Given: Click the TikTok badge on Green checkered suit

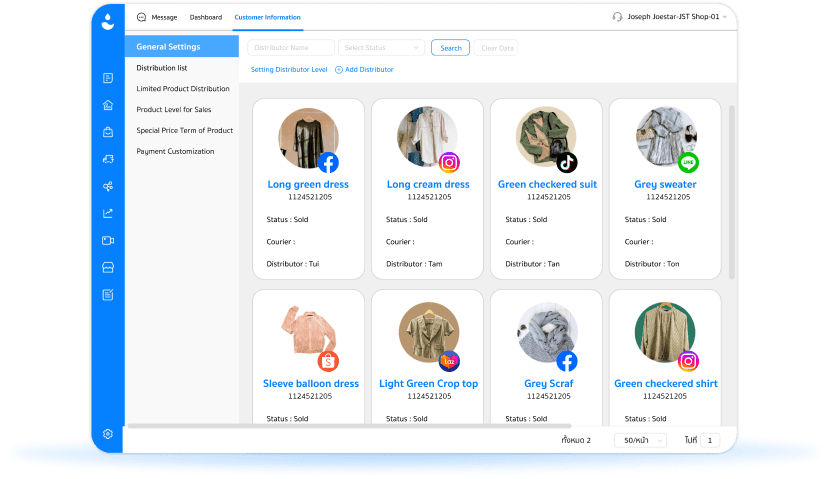Looking at the screenshot, I should tap(567, 162).
